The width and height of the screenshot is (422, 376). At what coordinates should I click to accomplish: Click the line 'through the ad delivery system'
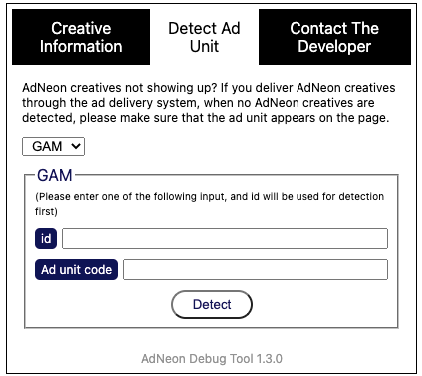coord(198,103)
